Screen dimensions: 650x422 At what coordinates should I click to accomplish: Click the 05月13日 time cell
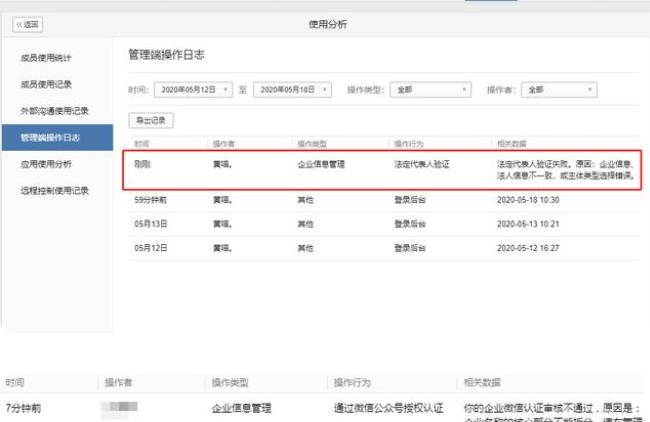tap(150, 224)
